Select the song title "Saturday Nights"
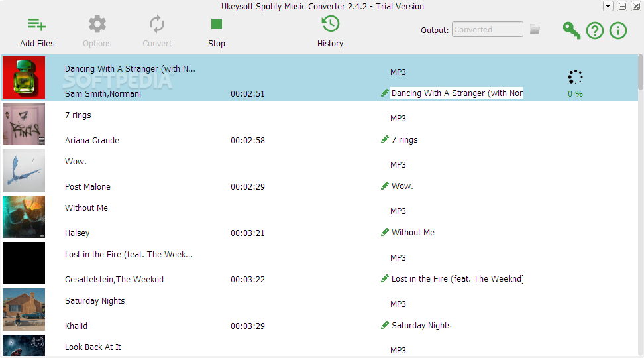The image size is (644, 358). coord(95,301)
